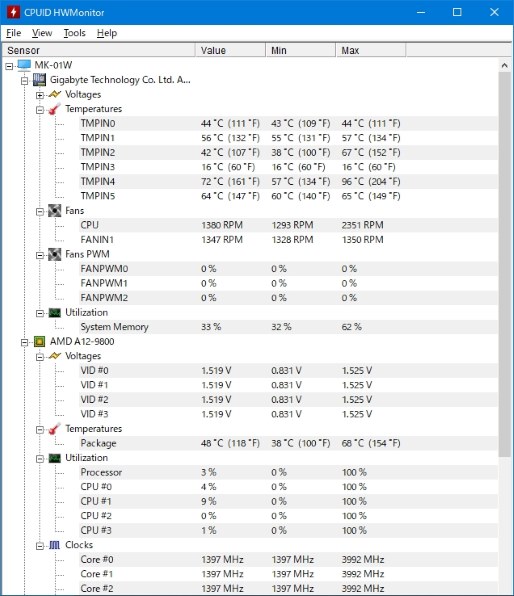
Task: Click the Fans fan icon
Action: pos(54,211)
